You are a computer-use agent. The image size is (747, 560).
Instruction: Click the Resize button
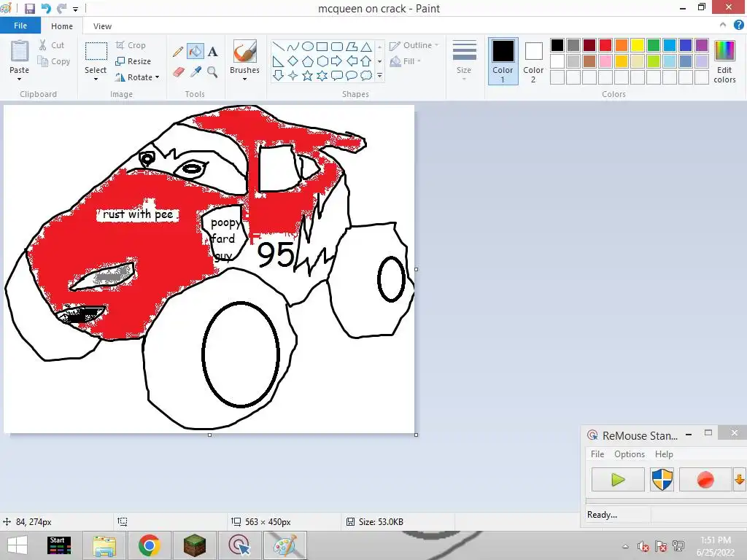coord(133,61)
